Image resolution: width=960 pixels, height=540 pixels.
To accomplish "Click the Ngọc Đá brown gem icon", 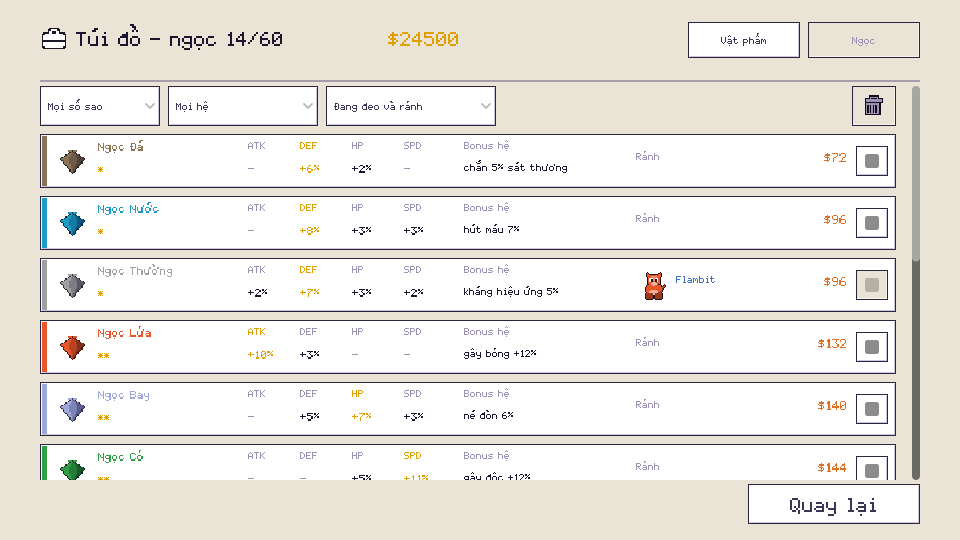I will click(72, 162).
